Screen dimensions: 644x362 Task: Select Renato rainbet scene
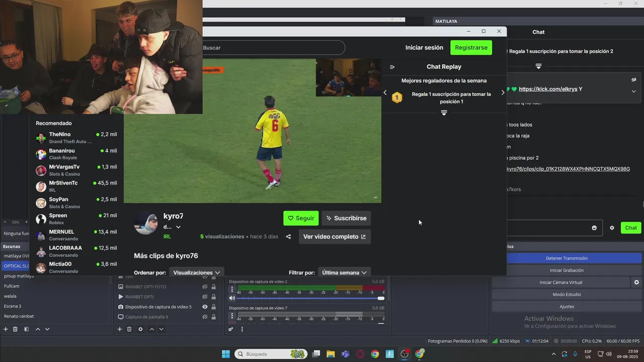(19, 316)
